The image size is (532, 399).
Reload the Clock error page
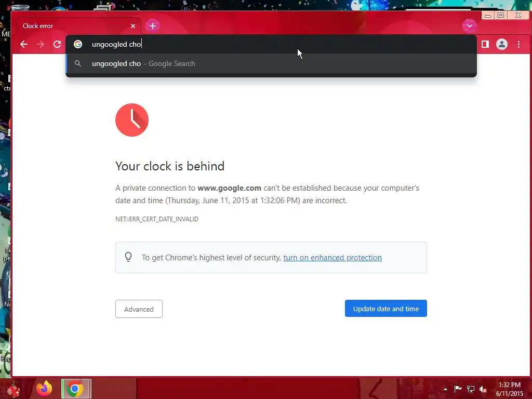57,44
